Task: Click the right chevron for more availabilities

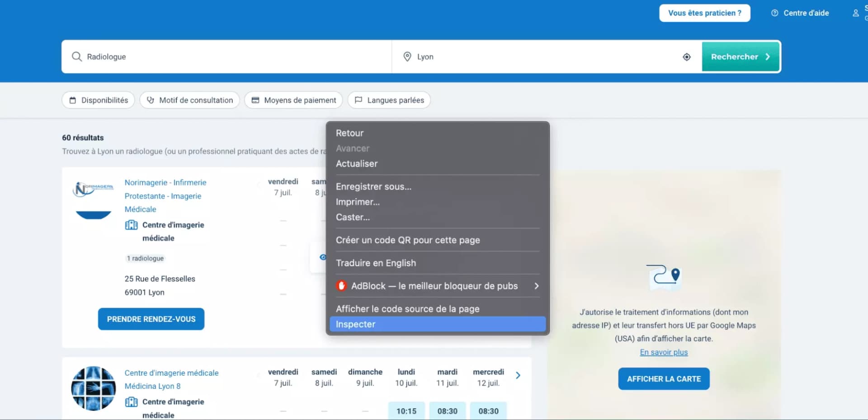Action: 518,375
